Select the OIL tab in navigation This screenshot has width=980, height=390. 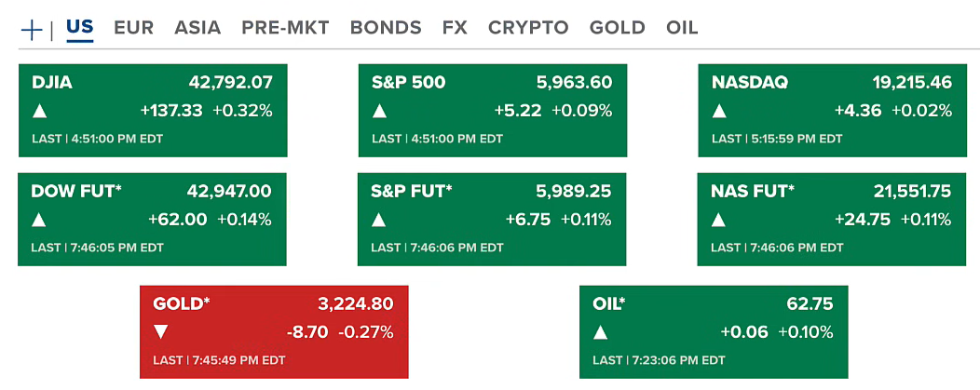[x=682, y=28]
